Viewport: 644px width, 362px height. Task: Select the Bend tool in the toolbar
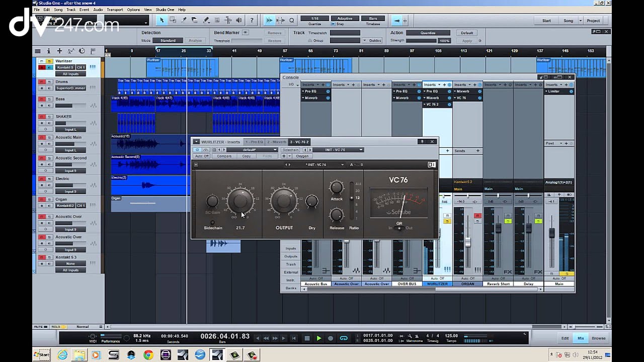pos(228,20)
